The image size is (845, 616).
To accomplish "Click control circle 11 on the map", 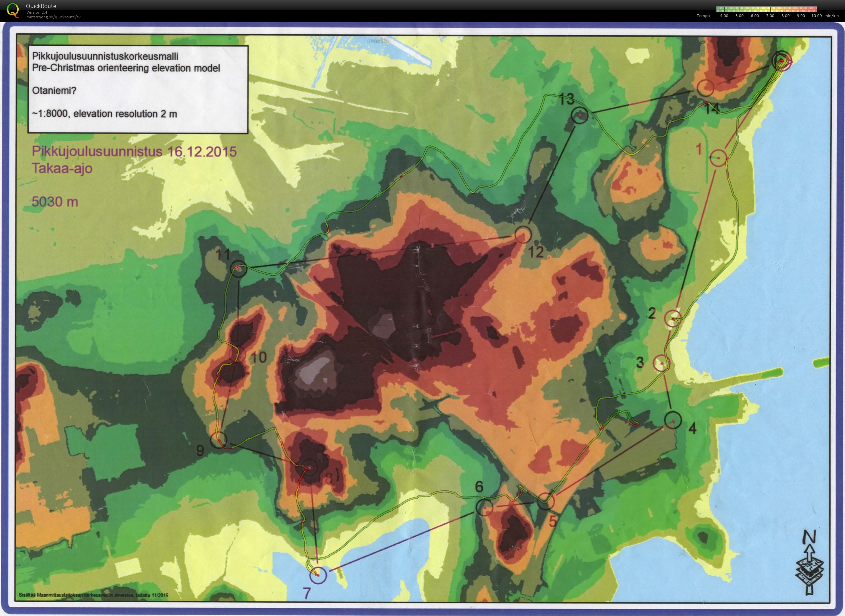I will click(x=239, y=269).
